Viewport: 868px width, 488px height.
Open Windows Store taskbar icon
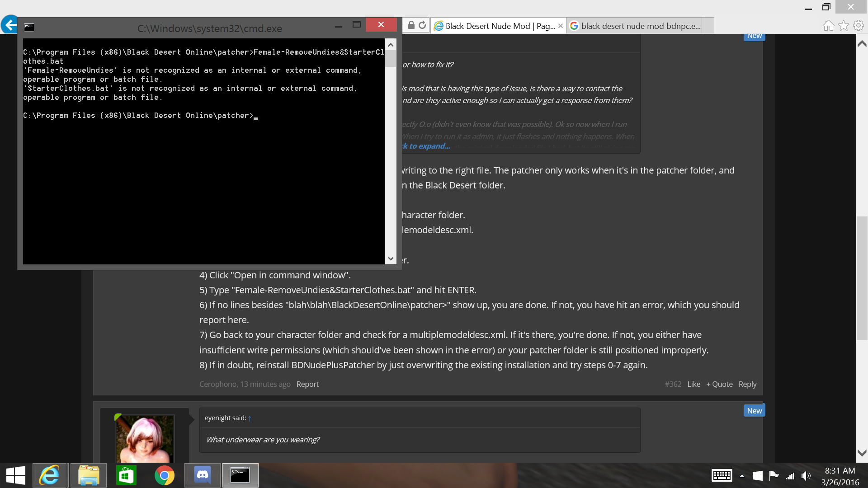coord(126,475)
